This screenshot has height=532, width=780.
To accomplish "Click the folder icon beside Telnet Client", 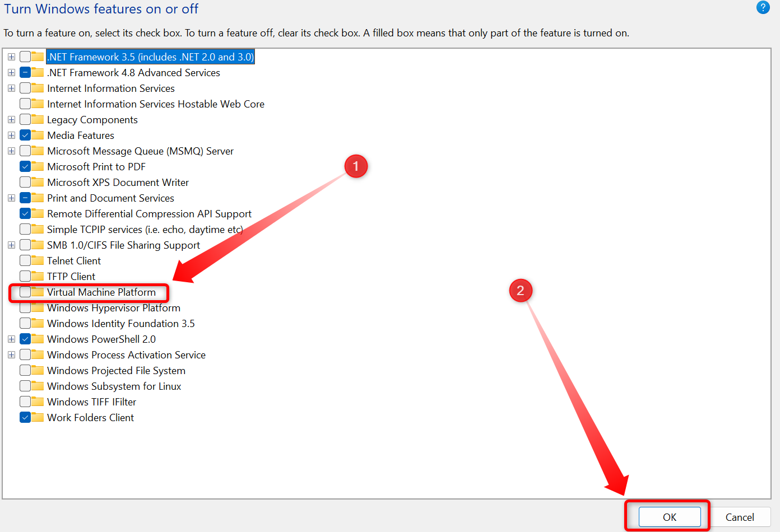I will pyautogui.click(x=38, y=260).
